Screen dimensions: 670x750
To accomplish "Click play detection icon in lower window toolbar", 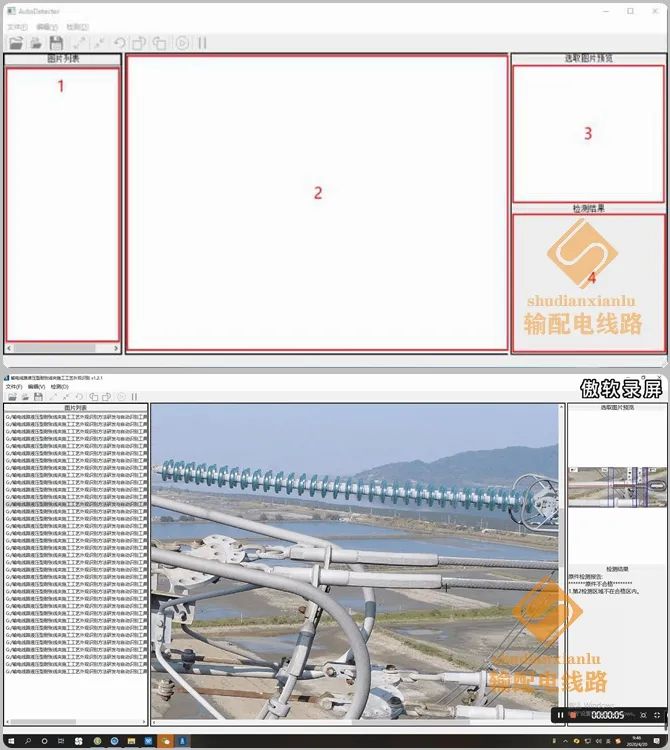I will click(x=121, y=397).
